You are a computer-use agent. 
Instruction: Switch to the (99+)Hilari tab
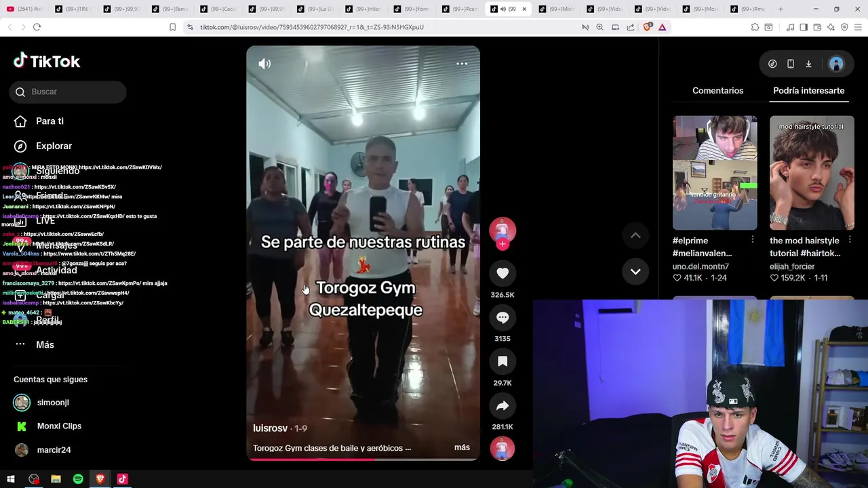point(363,9)
